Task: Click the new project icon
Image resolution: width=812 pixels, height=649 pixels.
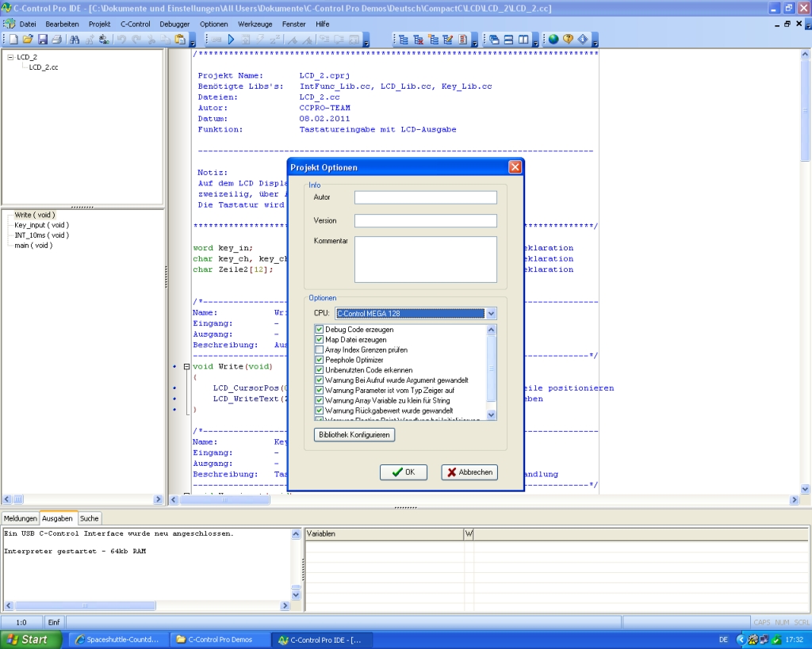Action: tap(434, 40)
